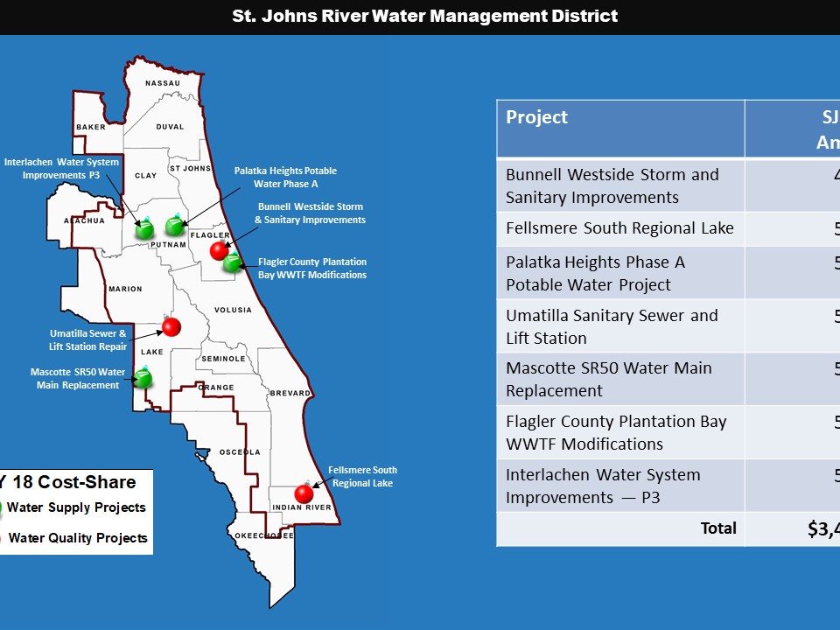Click the Umatilla Sewer & Lift Station Repair label
The image size is (840, 630).
pos(87,339)
